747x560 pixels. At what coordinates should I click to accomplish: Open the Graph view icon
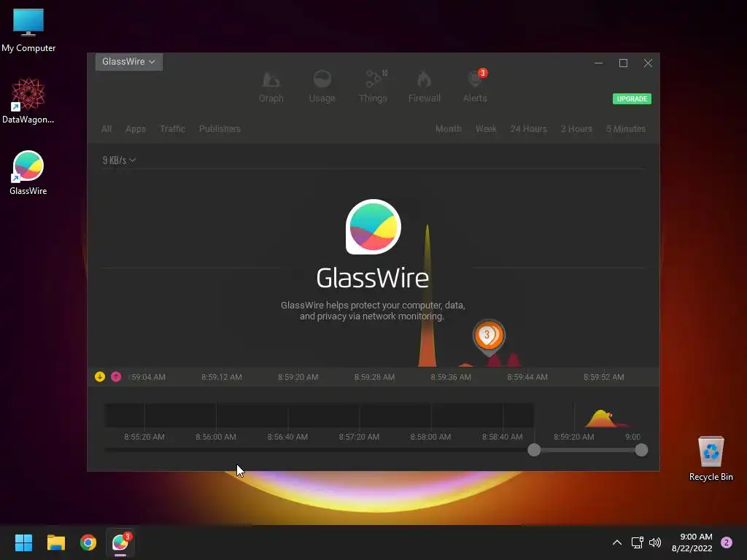coord(271,79)
